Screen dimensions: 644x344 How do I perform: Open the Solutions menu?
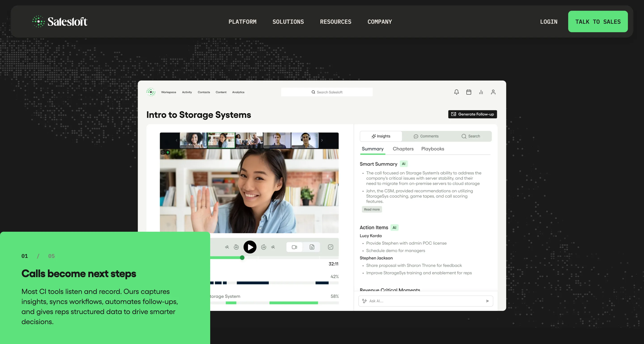point(288,22)
